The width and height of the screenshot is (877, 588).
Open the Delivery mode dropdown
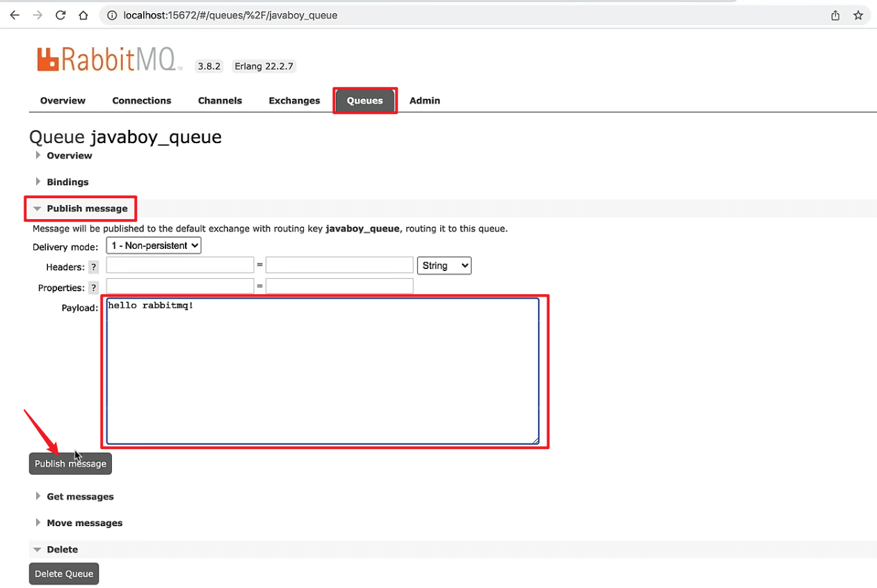click(154, 245)
